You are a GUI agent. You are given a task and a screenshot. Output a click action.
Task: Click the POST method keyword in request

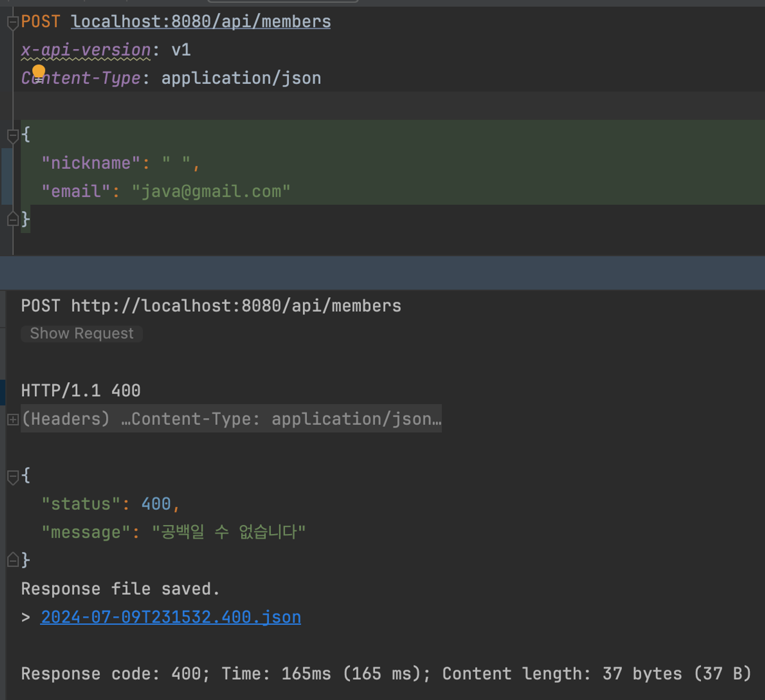[41, 22]
